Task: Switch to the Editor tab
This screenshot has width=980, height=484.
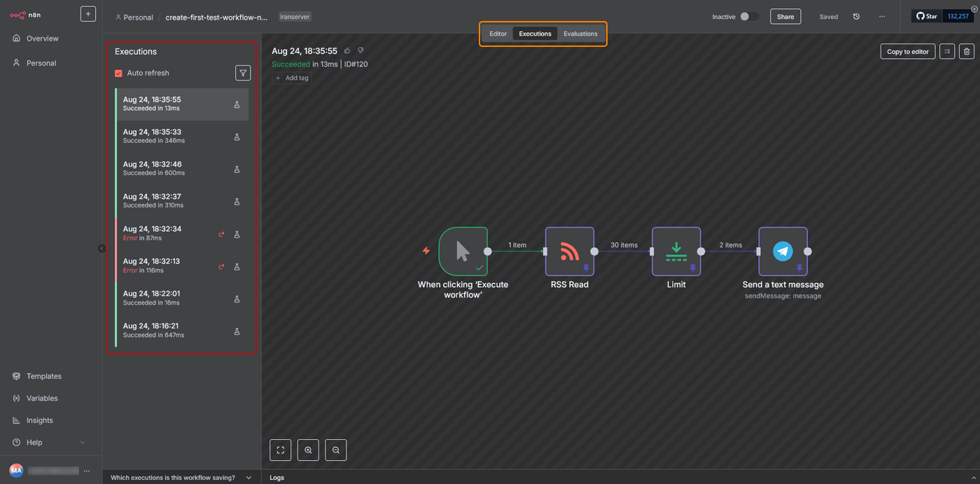Action: tap(498, 34)
